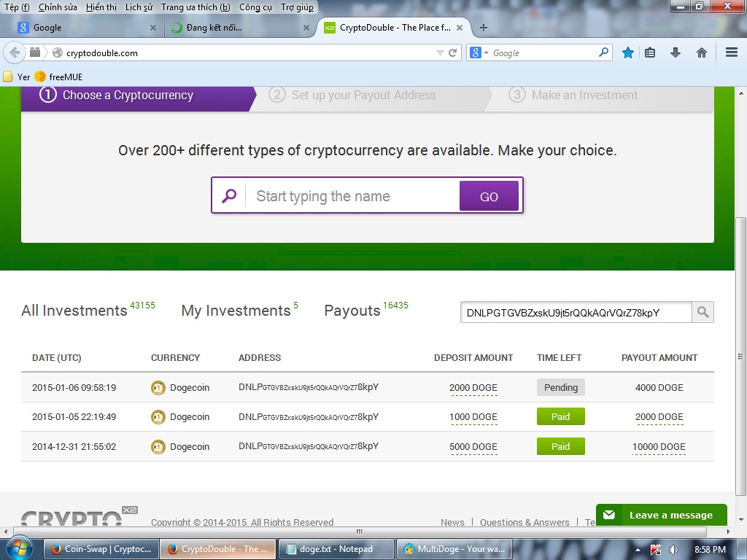The height and width of the screenshot is (560, 747).
Task: Open the downloads arrow icon
Action: 675,52
